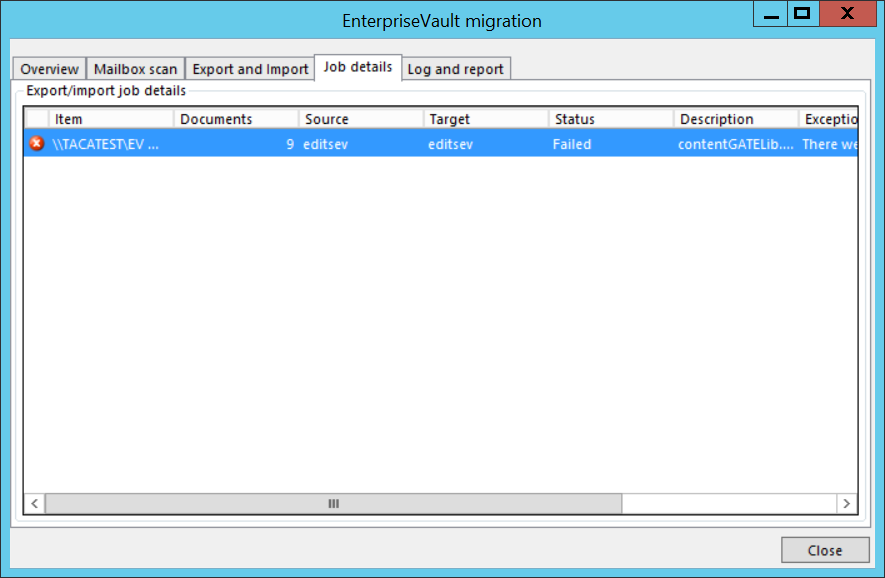Sort by the Status column header
The image size is (885, 578).
tap(611, 119)
